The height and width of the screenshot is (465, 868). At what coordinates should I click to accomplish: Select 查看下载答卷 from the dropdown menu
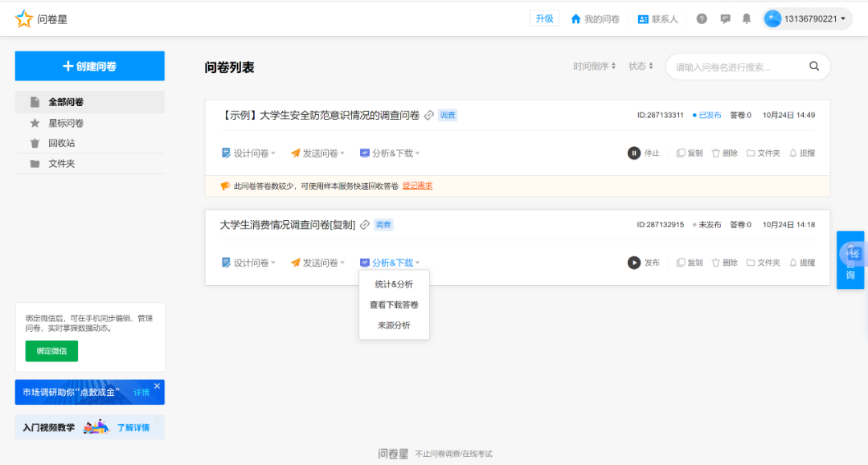click(x=394, y=304)
